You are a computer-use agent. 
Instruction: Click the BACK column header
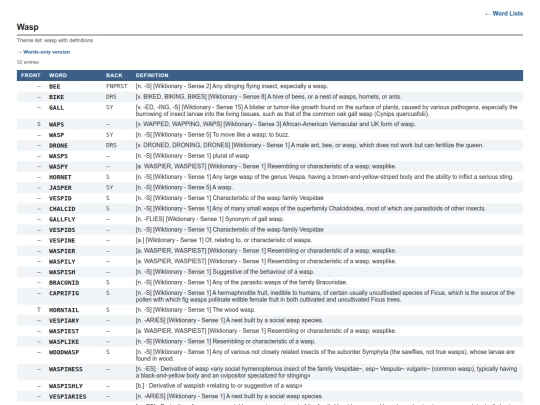(x=114, y=75)
